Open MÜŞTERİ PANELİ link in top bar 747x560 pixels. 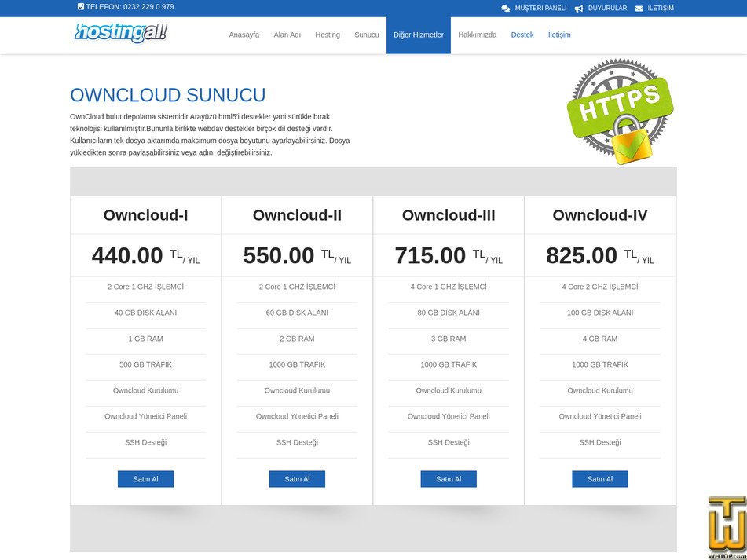click(x=540, y=8)
